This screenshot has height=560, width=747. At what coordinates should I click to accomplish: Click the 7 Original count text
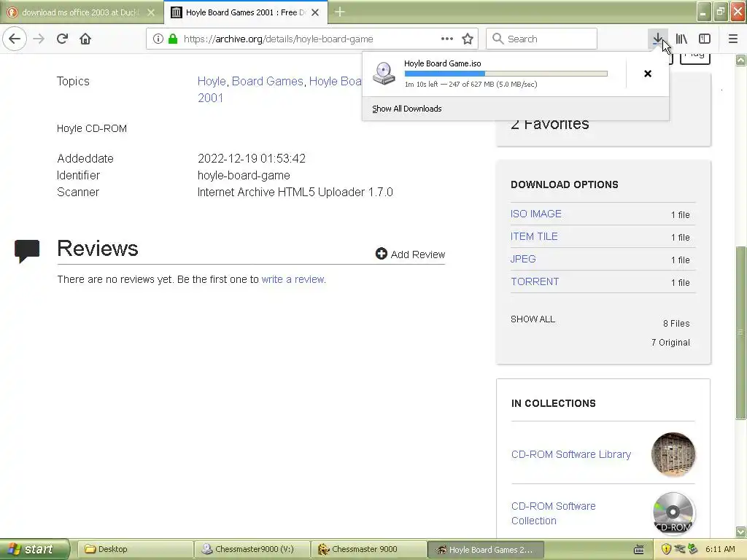tap(670, 343)
